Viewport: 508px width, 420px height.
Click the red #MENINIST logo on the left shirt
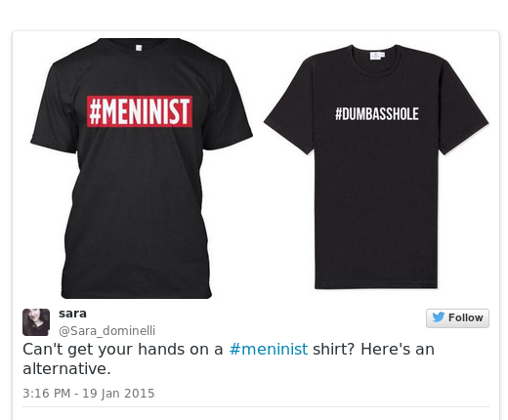pos(140,111)
